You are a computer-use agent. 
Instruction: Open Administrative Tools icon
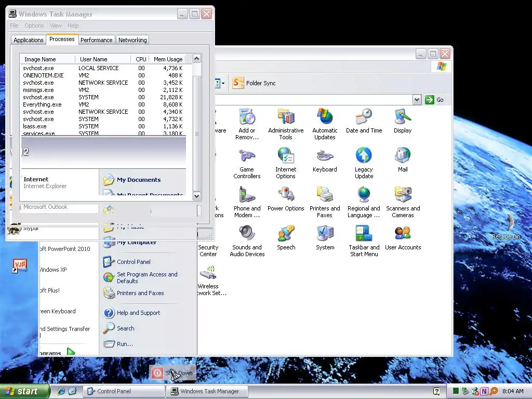[x=286, y=124]
